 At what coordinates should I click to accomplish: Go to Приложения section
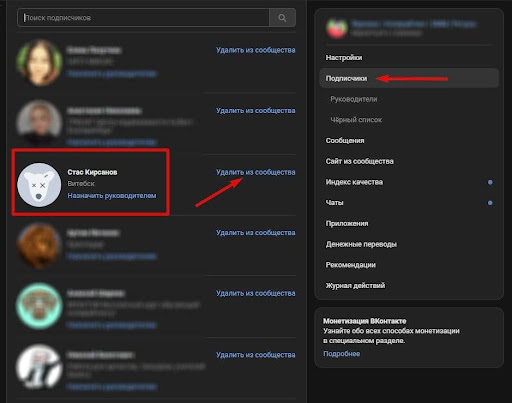point(347,223)
